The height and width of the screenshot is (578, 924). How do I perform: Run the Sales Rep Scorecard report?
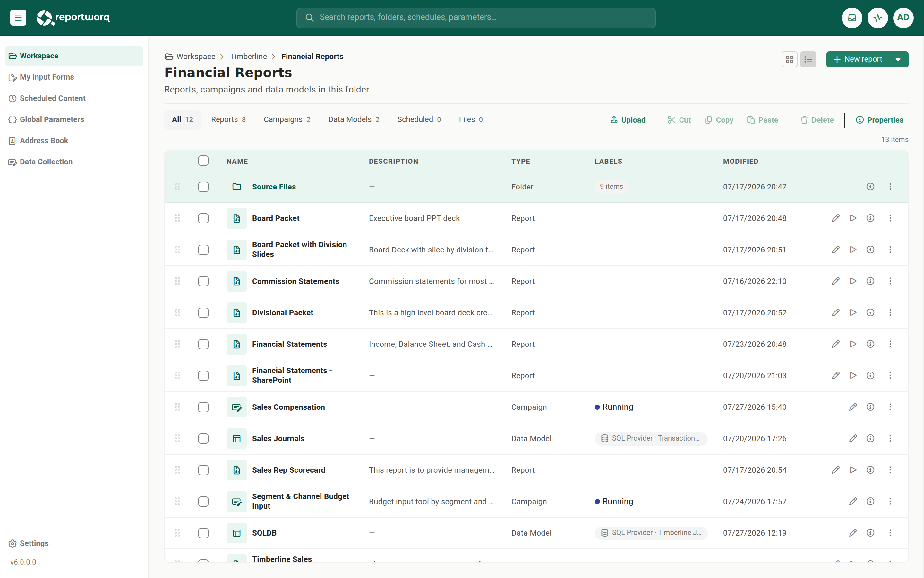(x=853, y=470)
